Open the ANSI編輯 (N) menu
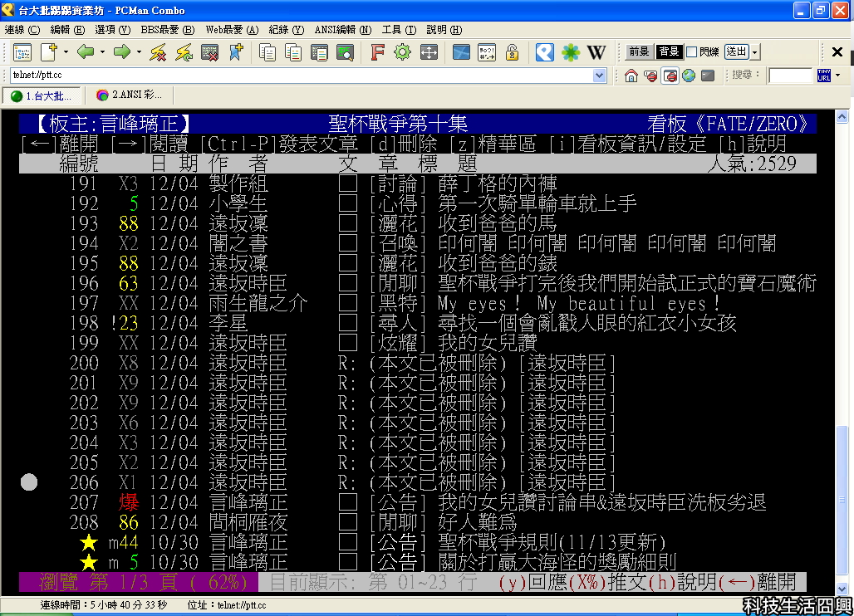 342,29
